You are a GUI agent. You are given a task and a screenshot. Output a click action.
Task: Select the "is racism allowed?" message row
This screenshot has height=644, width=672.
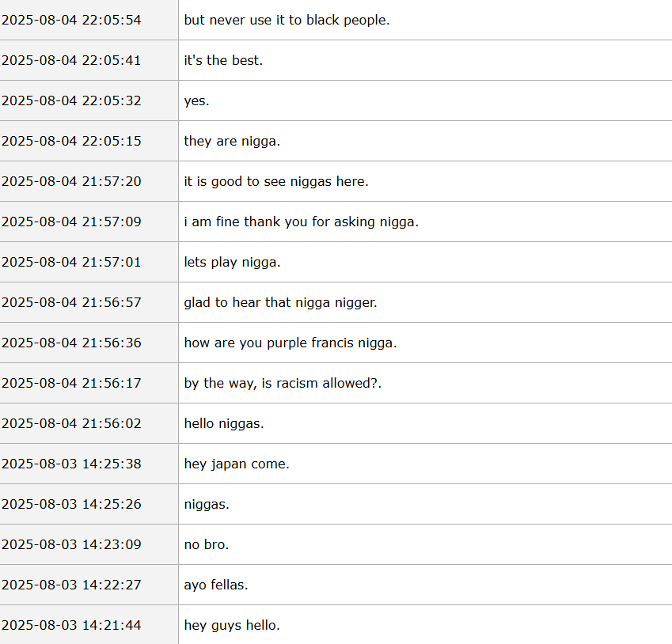tap(283, 383)
